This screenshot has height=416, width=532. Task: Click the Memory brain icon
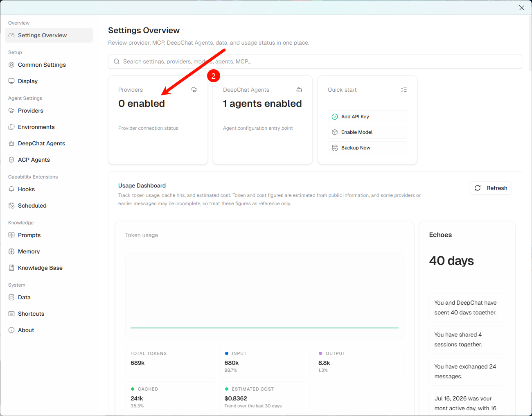point(11,251)
